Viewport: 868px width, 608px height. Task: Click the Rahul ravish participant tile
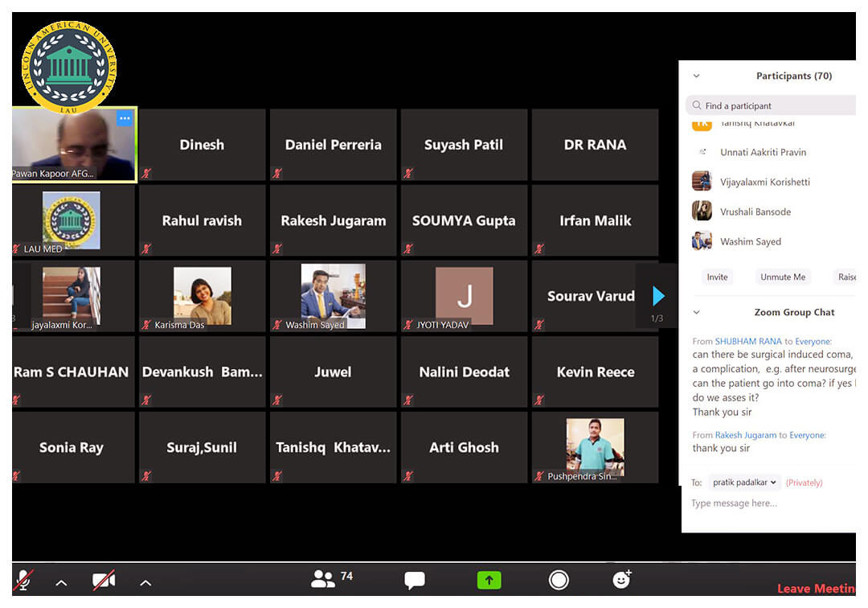(202, 220)
